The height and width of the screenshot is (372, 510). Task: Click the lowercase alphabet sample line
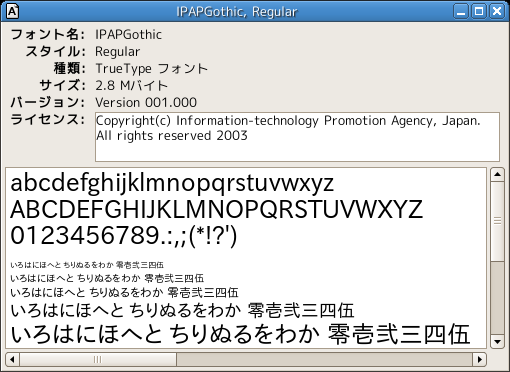coord(172,184)
